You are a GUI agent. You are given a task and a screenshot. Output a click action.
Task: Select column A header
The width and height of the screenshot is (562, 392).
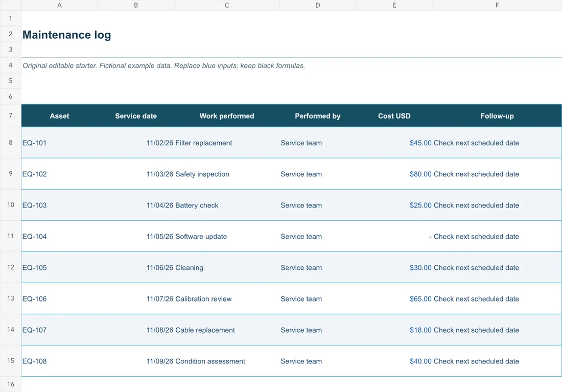(x=59, y=5)
